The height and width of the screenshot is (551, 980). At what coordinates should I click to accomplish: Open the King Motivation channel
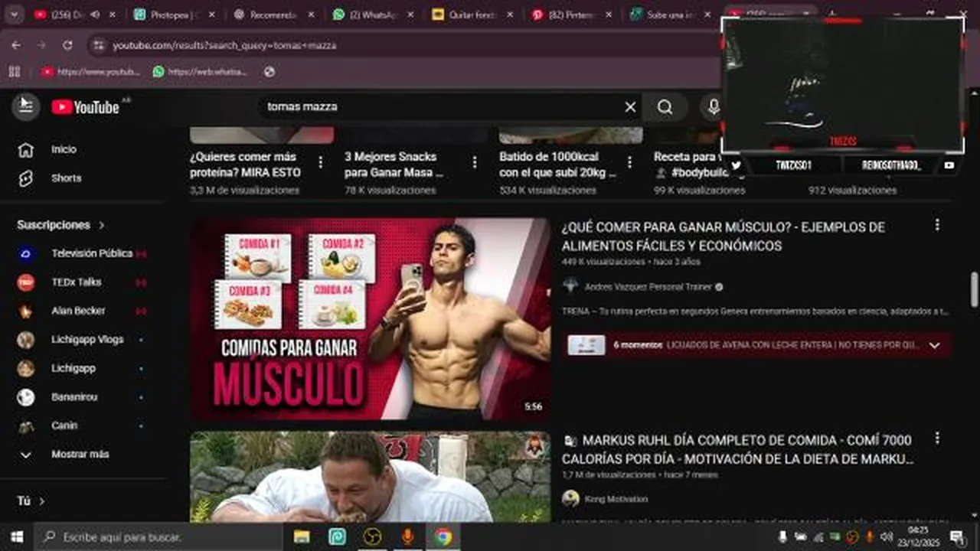pos(616,499)
